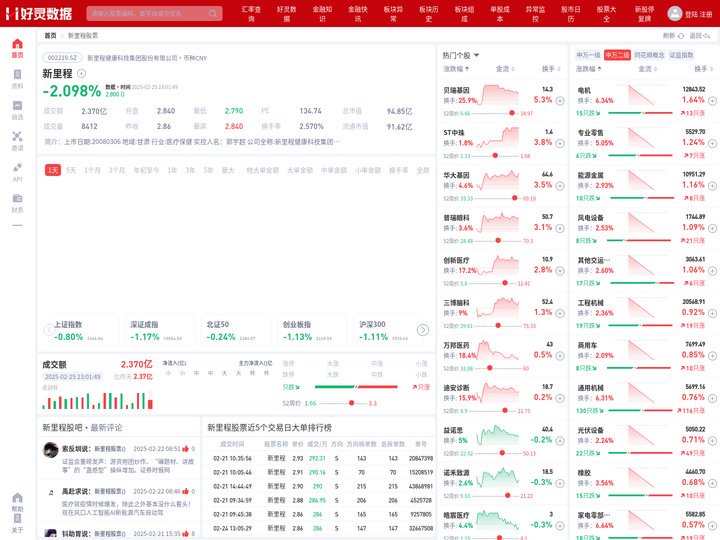Add 能源金属 sector with its plus icon
The height and width of the screenshot is (540, 720).
click(712, 186)
